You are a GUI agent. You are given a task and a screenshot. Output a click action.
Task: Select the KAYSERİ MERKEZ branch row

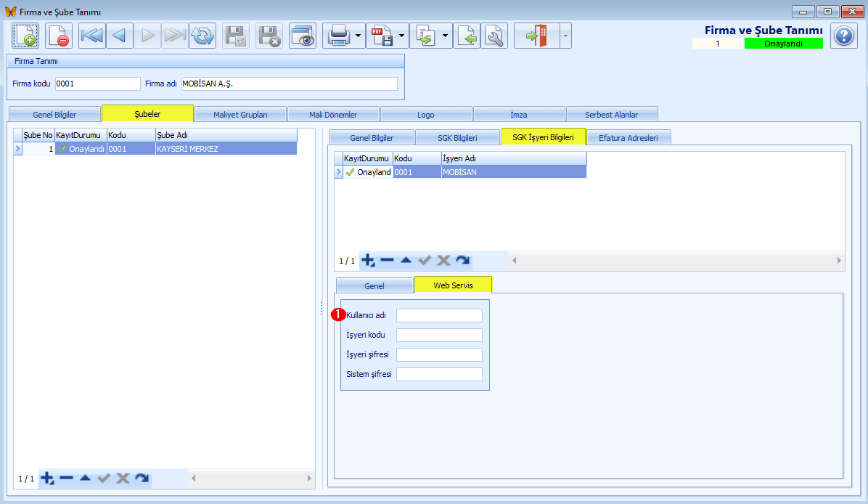[x=225, y=149]
